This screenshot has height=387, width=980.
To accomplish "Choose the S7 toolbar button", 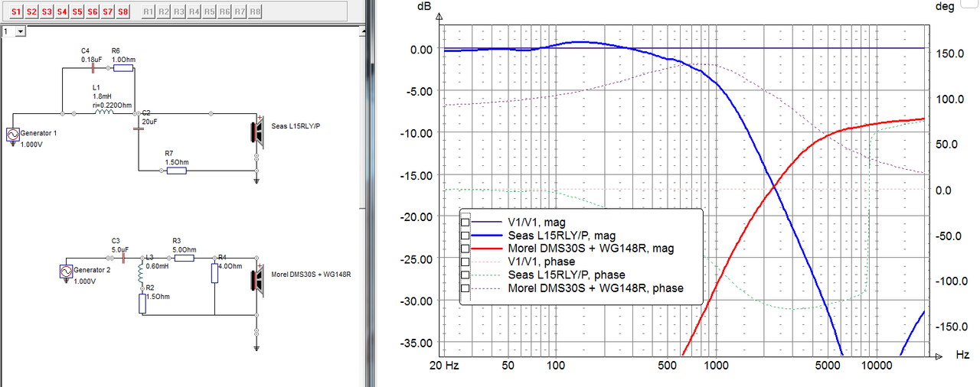I will pyautogui.click(x=108, y=12).
